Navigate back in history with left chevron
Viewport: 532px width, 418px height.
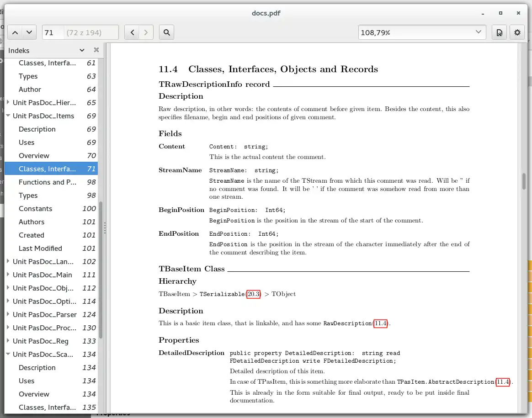pos(132,32)
